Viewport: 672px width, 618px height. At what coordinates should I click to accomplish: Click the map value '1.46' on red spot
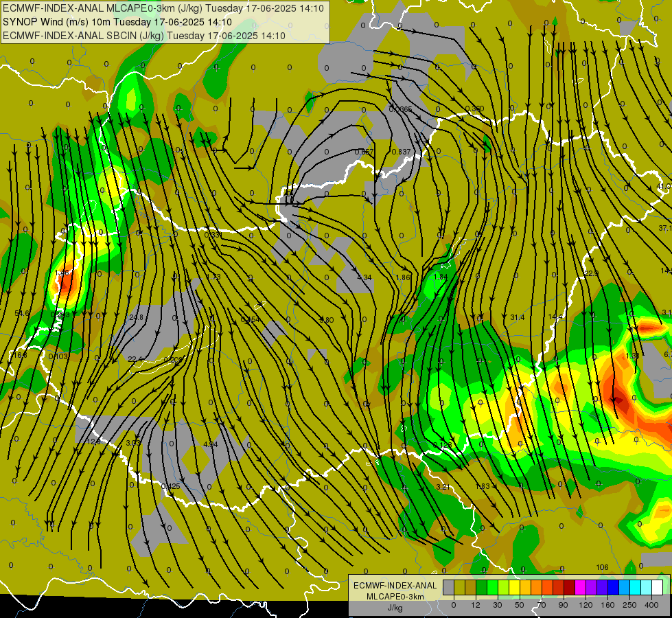click(x=62, y=273)
